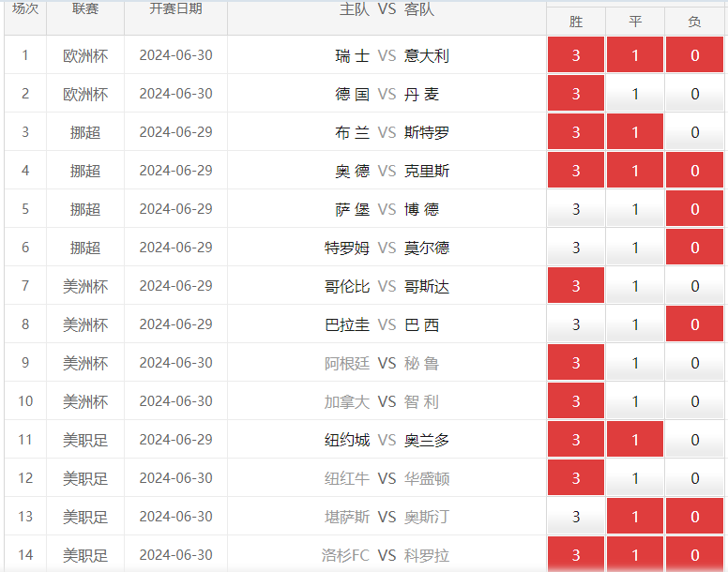The image size is (728, 572).
Task: Click the 负 column header
Action: pos(694,22)
